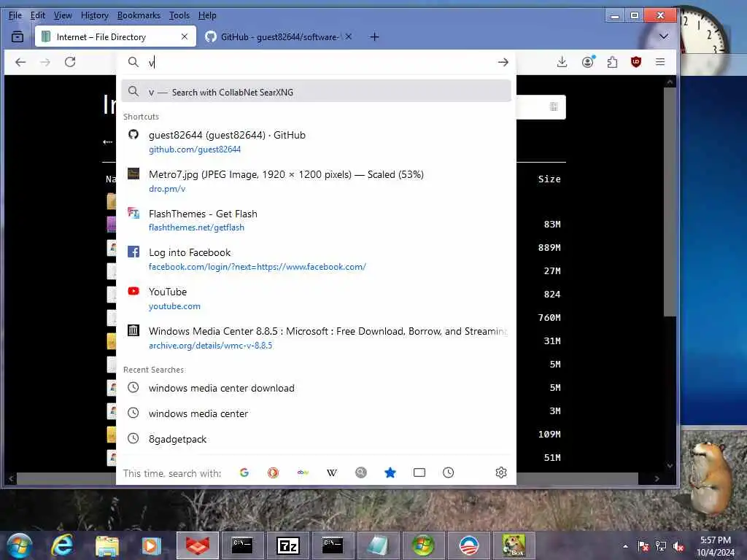Click the page's vertical scrollbar thumb
This screenshot has height=560, width=747.
[670, 201]
